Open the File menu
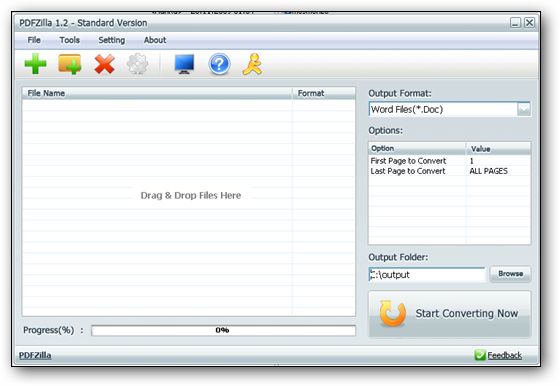 [34, 40]
